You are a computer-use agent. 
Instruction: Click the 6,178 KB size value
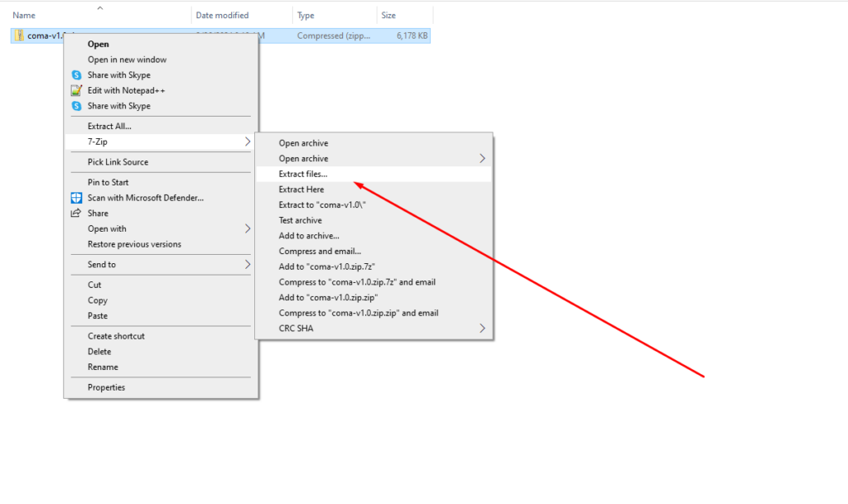coord(412,36)
